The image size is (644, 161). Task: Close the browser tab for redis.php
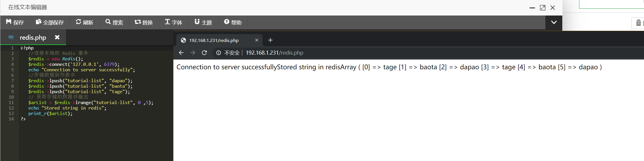tap(257, 40)
